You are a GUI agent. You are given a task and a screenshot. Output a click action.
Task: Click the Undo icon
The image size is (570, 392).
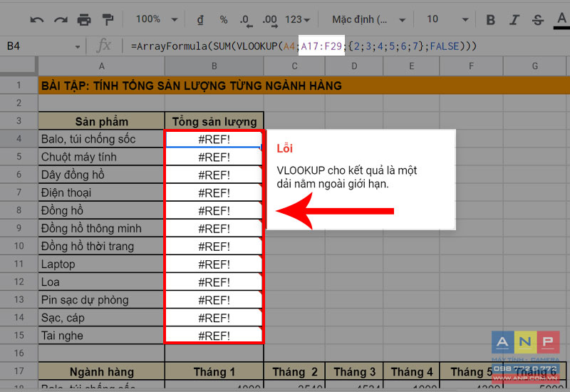(x=37, y=20)
